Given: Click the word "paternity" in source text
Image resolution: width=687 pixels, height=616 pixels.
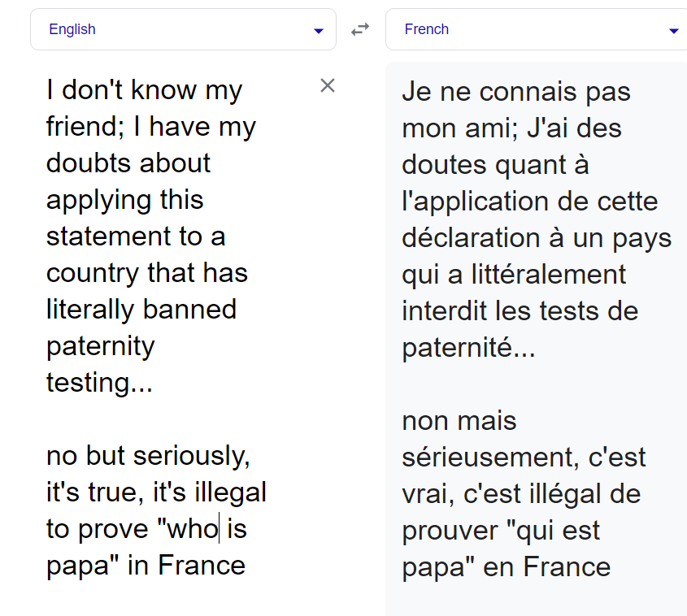Looking at the screenshot, I should pos(100,346).
